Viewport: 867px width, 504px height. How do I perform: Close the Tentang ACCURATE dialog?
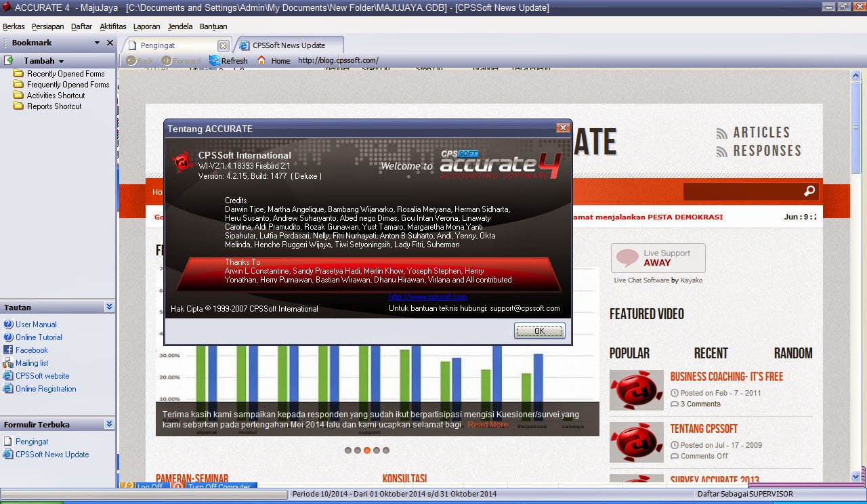[563, 128]
